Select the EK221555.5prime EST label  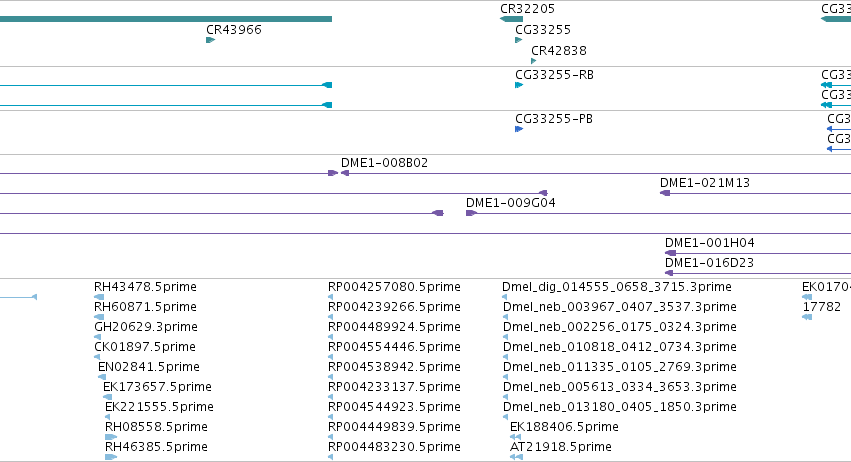click(159, 407)
